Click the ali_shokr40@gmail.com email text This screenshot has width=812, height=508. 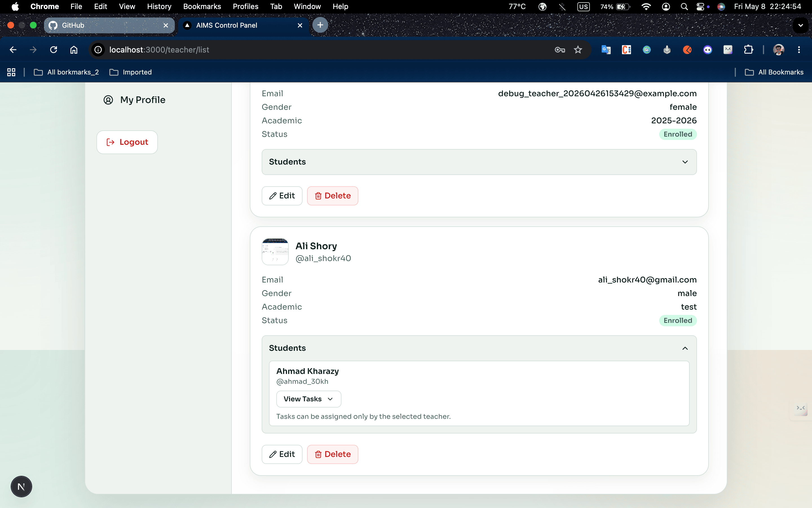click(647, 279)
